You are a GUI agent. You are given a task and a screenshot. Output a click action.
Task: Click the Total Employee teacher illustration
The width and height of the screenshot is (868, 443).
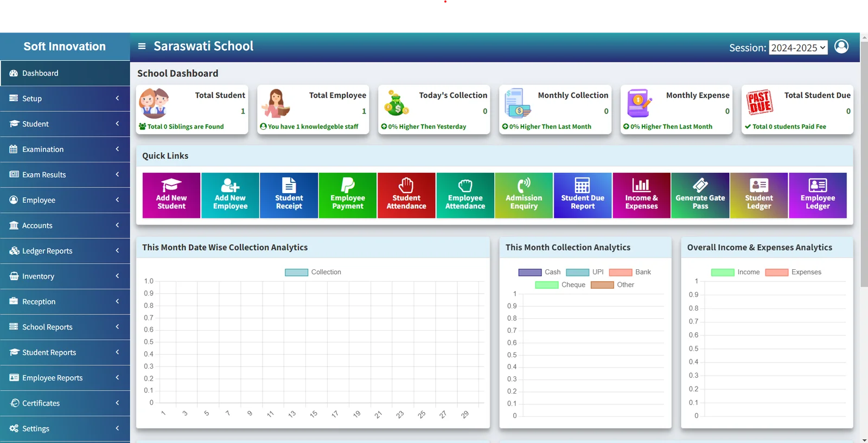click(276, 103)
